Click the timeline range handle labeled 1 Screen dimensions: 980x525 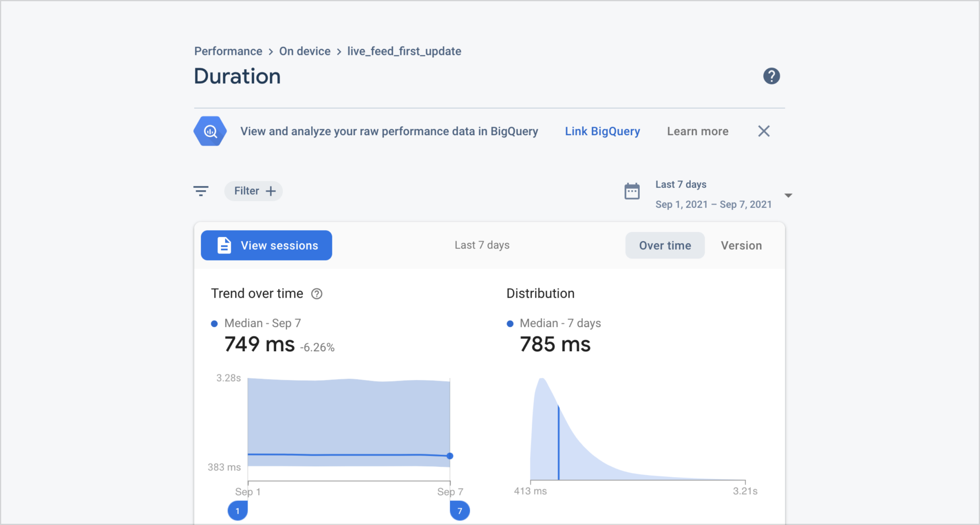(x=238, y=510)
